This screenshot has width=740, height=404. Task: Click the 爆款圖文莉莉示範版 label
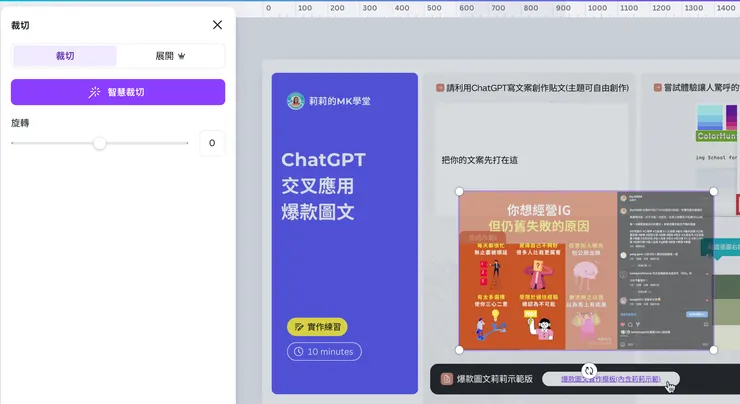tap(495, 379)
